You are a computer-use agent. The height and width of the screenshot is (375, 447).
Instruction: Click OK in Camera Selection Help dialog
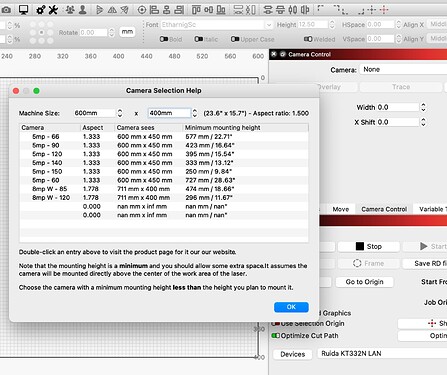coord(291,307)
